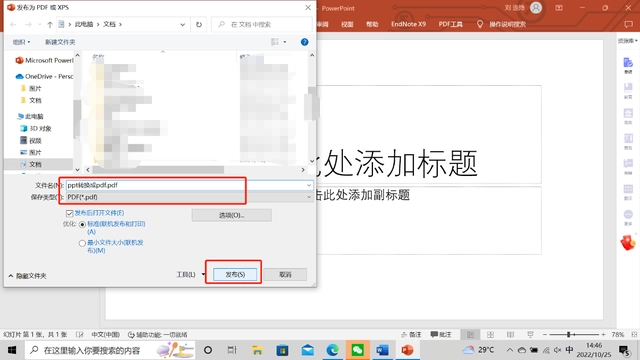Zoom out with the minus button
The image size is (640, 360).
tap(544, 335)
